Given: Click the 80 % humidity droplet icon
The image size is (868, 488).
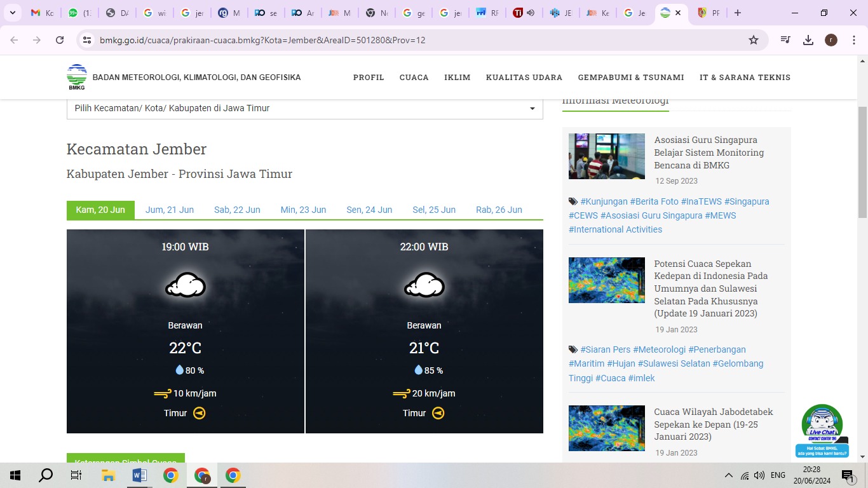Looking at the screenshot, I should 179,370.
